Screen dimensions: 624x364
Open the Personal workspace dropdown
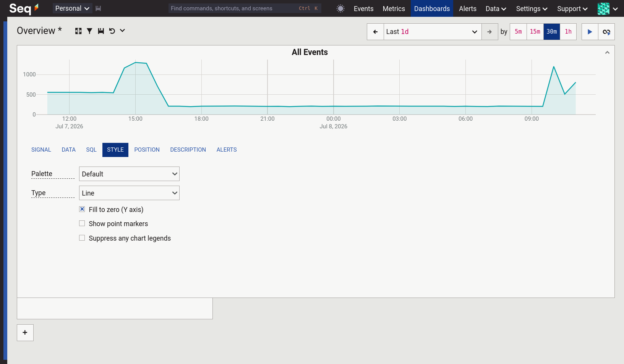point(72,8)
